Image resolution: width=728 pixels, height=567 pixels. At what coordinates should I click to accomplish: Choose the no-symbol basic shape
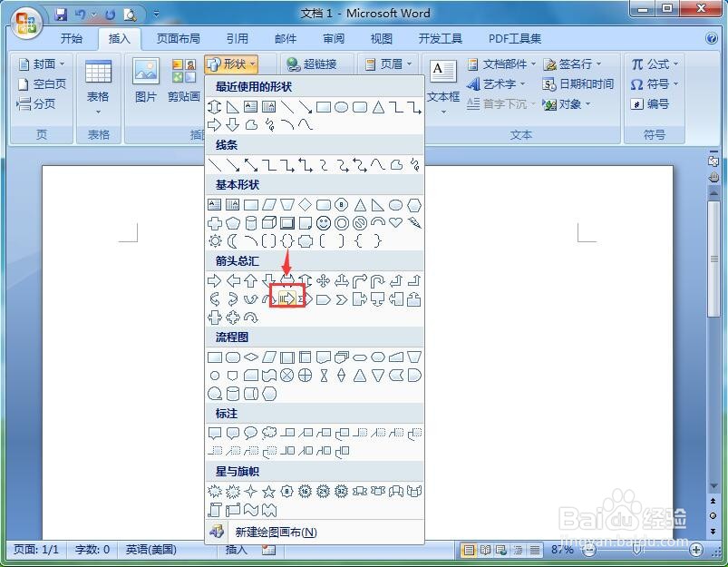point(360,223)
